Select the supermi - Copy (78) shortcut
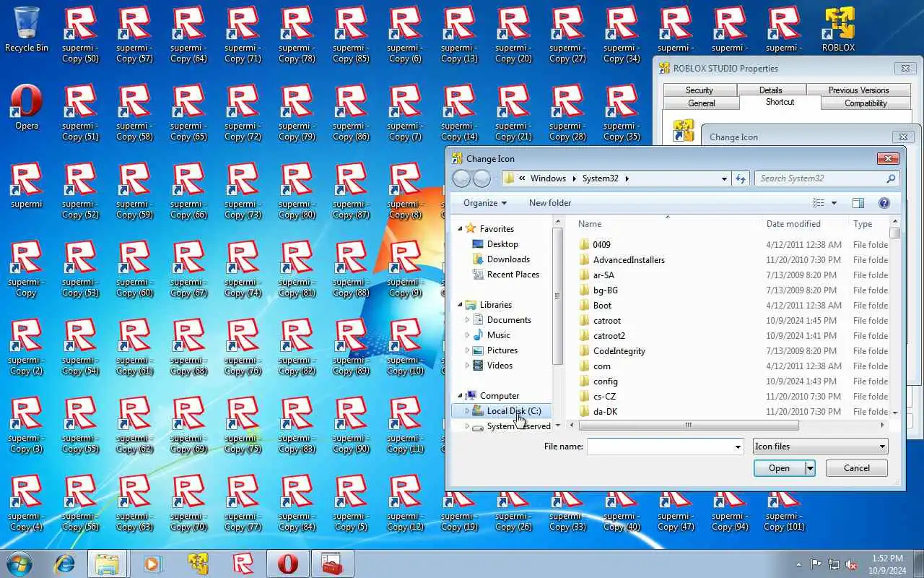 (x=297, y=34)
